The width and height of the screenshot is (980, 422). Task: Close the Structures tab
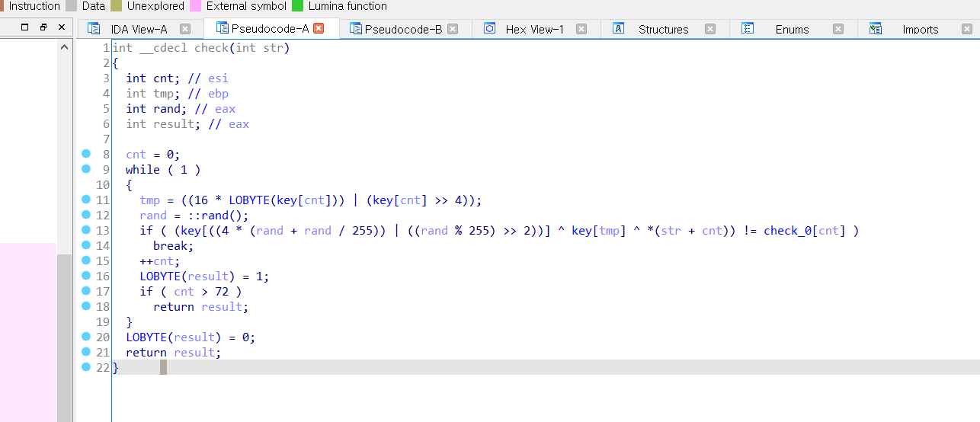click(x=710, y=29)
